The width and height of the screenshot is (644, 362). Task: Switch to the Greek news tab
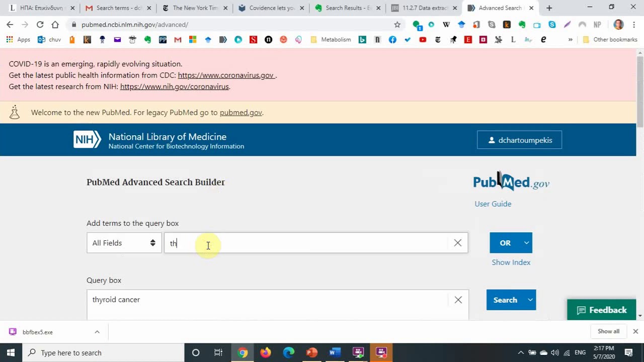pyautogui.click(x=41, y=8)
